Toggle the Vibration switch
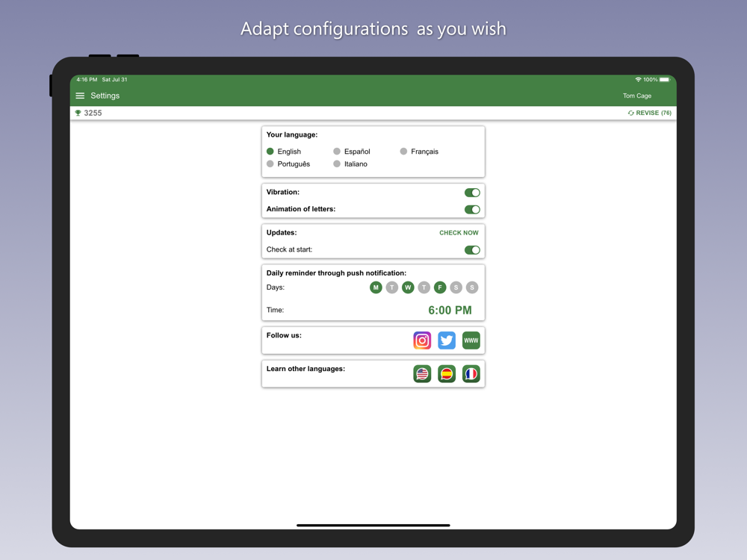The image size is (747, 560). click(x=472, y=193)
